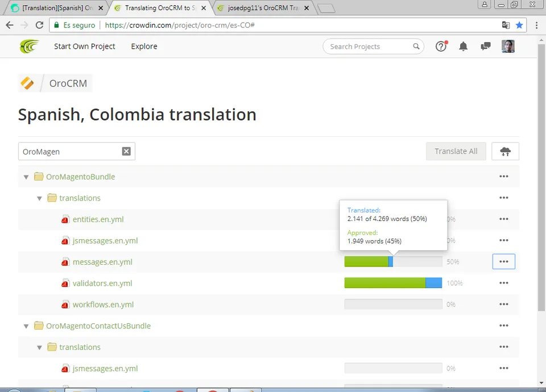546x392 pixels.
Task: Switch to josedpg11's OroCRM tab
Action: [262, 7]
